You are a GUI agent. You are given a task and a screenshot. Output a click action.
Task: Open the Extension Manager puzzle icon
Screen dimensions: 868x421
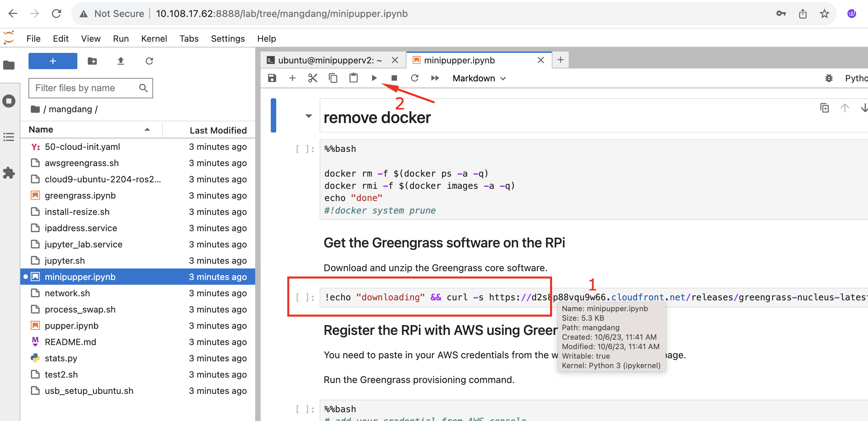click(x=9, y=173)
